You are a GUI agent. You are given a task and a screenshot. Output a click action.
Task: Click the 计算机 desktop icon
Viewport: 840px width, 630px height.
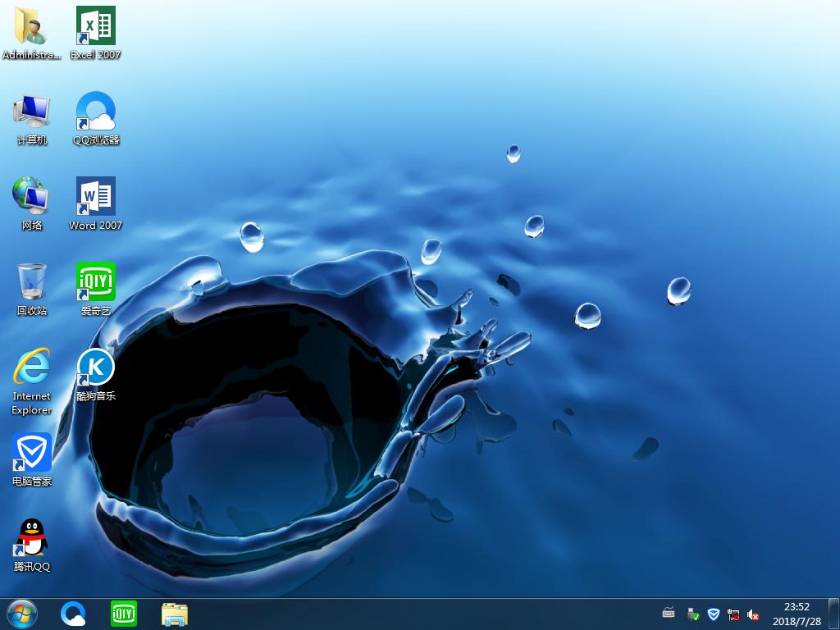point(32,112)
